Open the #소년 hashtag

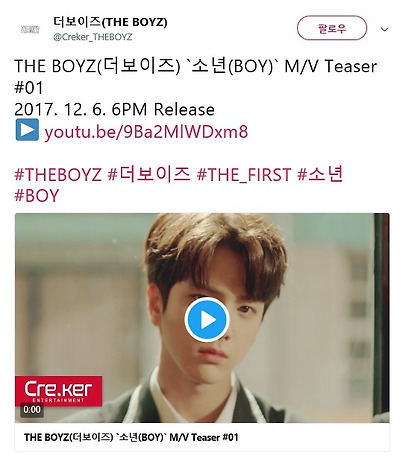[320, 174]
